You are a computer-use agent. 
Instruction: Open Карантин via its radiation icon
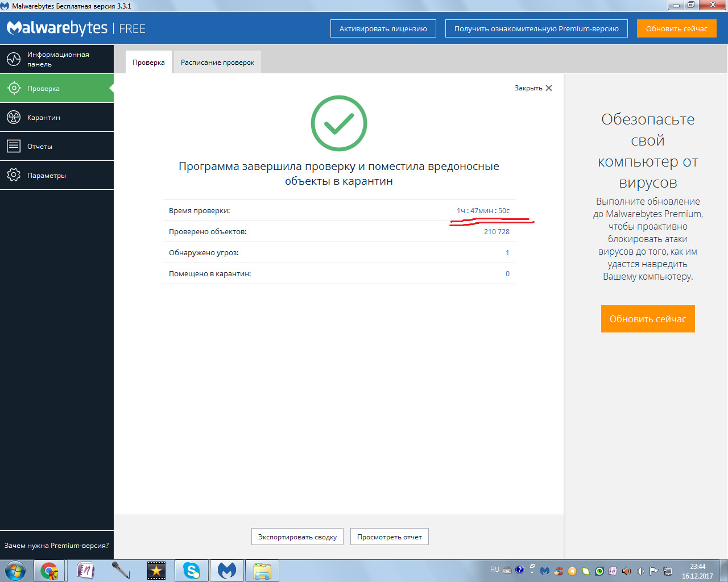coord(14,117)
